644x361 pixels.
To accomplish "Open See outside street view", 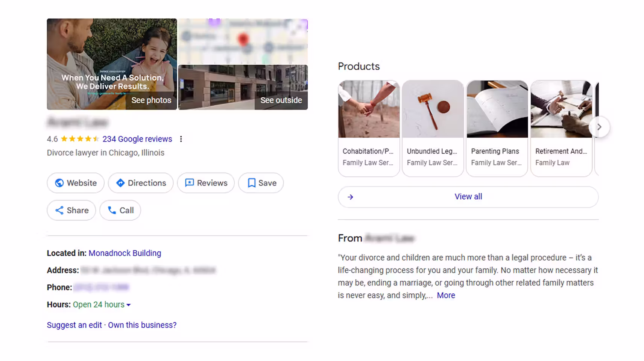I will [243, 87].
